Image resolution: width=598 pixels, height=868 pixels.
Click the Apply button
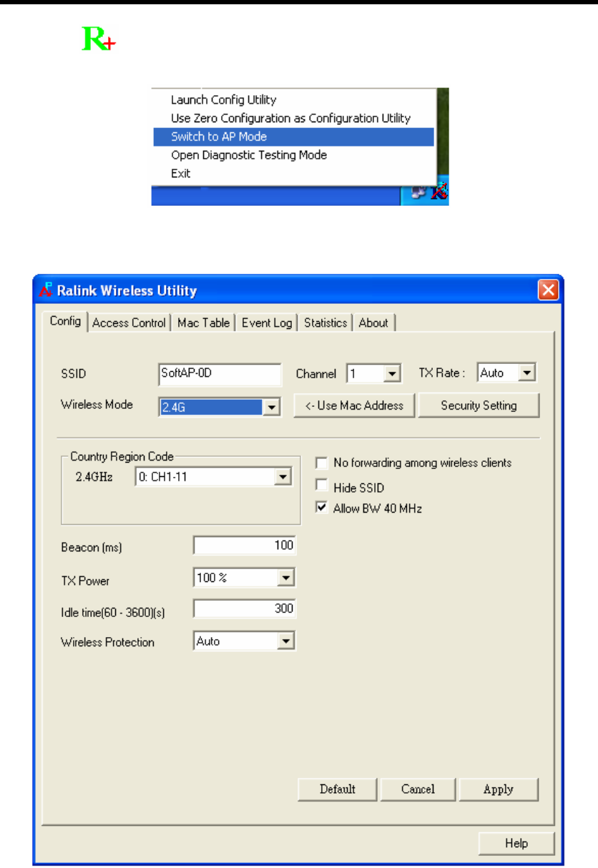(499, 789)
